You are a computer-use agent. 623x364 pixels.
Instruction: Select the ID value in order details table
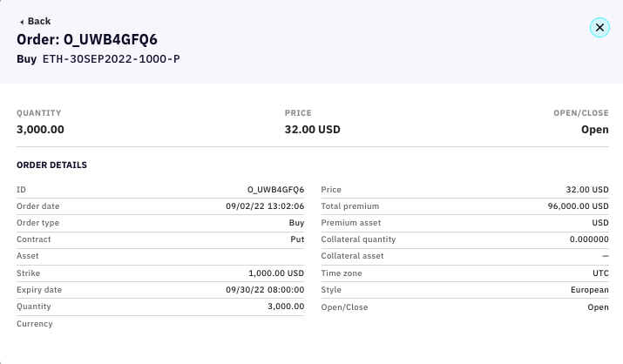point(275,189)
